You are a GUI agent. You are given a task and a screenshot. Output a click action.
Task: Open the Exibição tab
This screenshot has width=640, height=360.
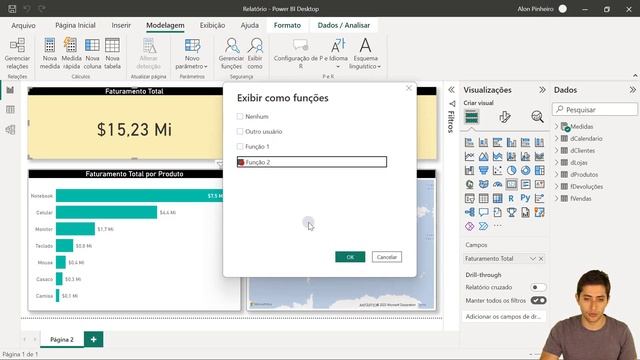[x=212, y=25]
